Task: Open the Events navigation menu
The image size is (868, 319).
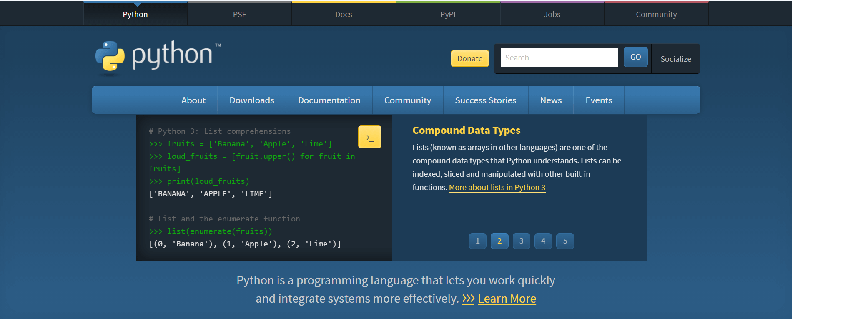Action: pyautogui.click(x=599, y=100)
